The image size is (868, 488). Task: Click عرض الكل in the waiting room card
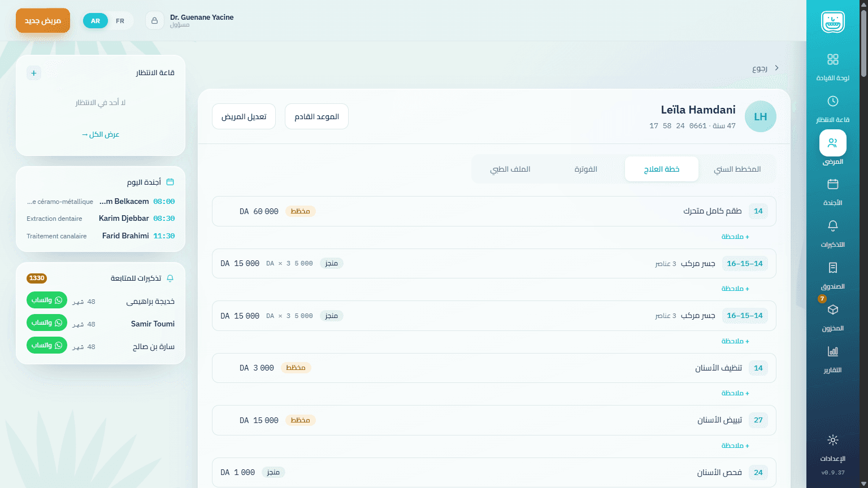pos(101,134)
